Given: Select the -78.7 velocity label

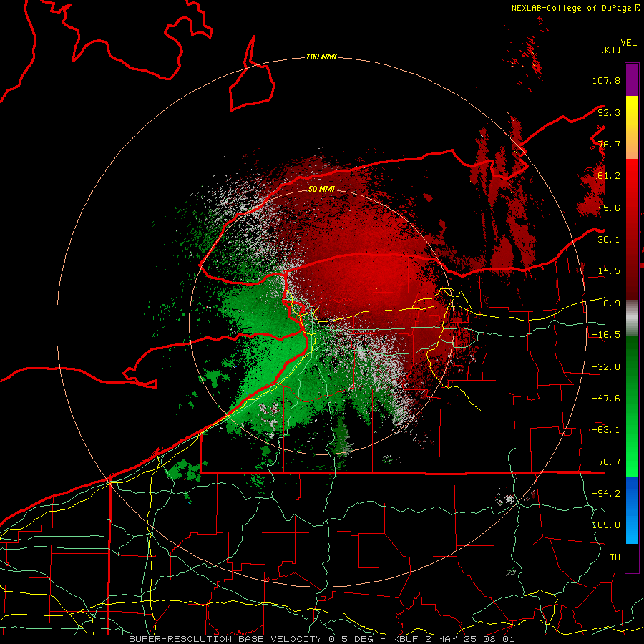Looking at the screenshot, I should (606, 462).
